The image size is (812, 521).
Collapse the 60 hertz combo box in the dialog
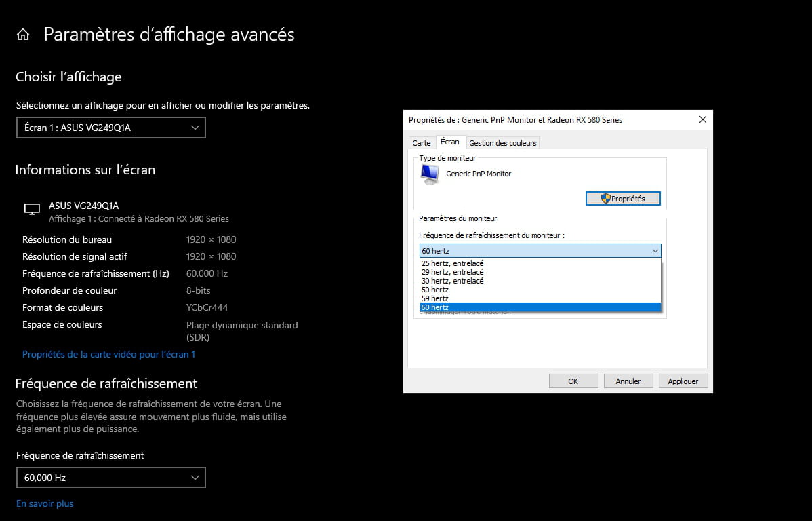coord(540,251)
